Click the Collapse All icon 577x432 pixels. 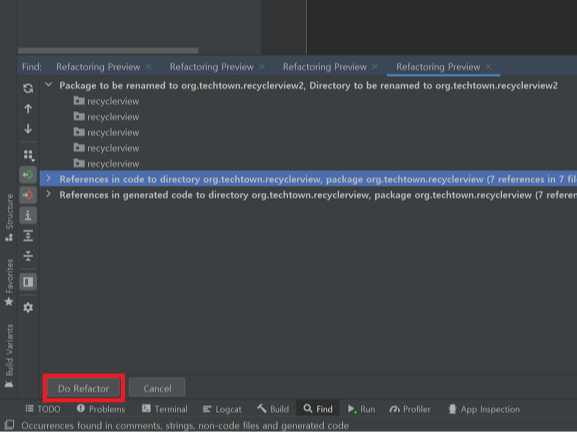coord(28,255)
